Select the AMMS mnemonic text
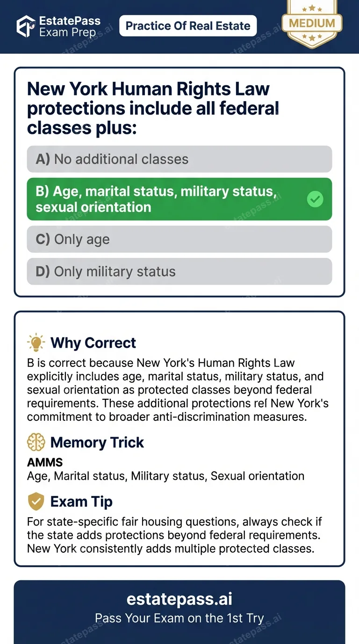This screenshot has height=644, width=359. 45,462
